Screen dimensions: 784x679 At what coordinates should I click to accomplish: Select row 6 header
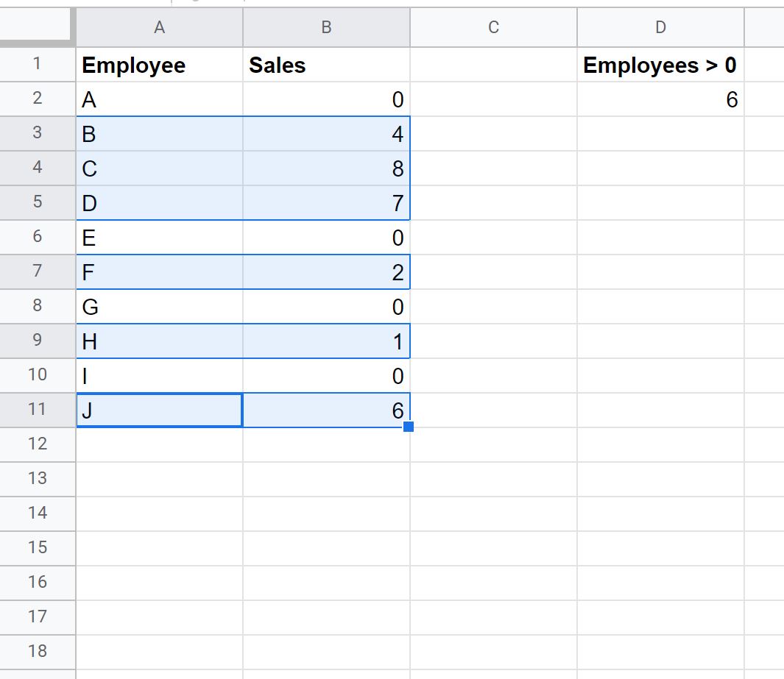tap(38, 238)
